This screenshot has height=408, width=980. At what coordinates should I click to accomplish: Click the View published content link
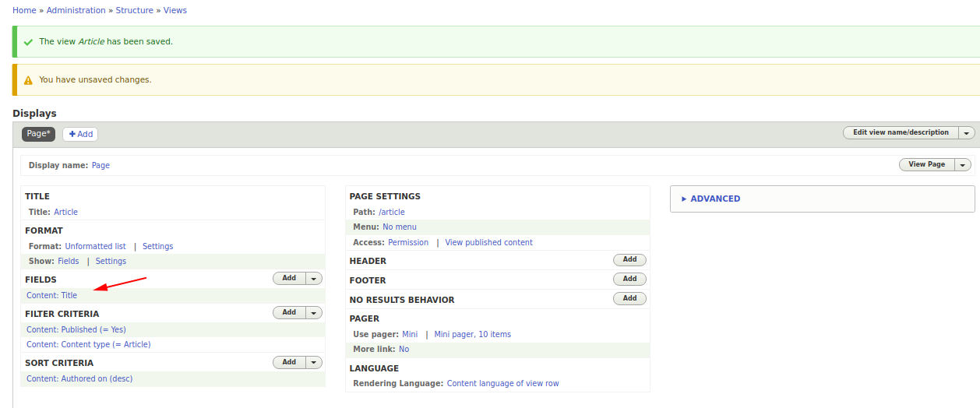[489, 243]
